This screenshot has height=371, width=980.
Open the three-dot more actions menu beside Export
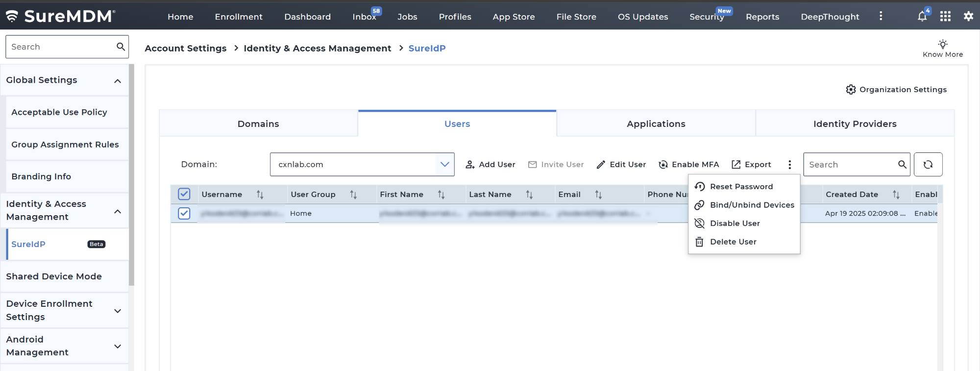[x=789, y=165]
